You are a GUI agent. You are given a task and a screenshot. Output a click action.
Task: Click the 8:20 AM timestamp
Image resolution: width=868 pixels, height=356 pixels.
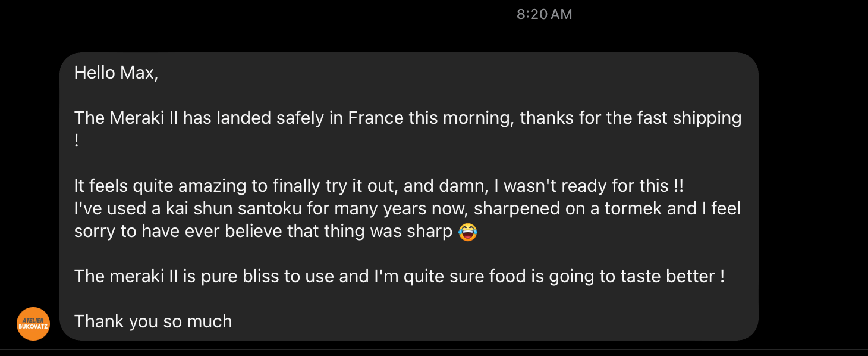coord(544,14)
